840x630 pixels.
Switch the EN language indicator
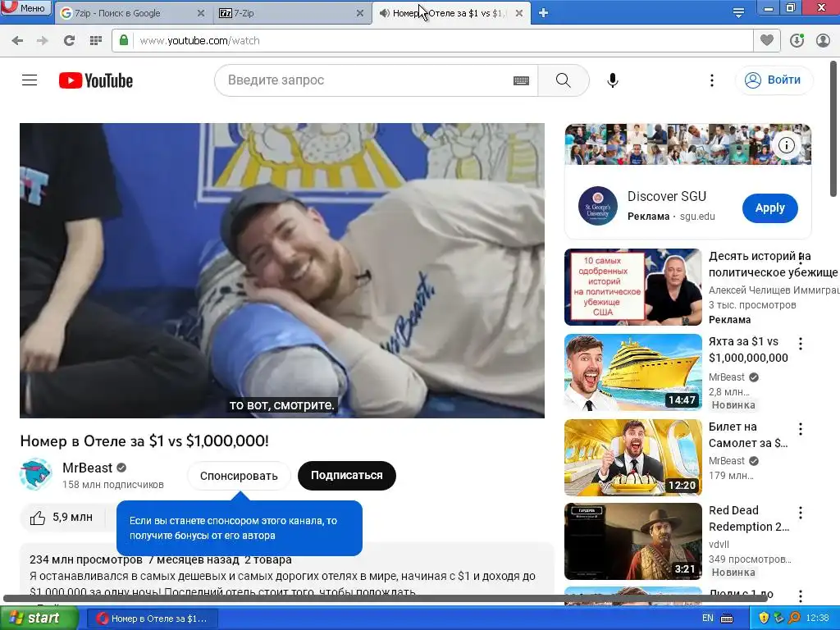point(708,619)
